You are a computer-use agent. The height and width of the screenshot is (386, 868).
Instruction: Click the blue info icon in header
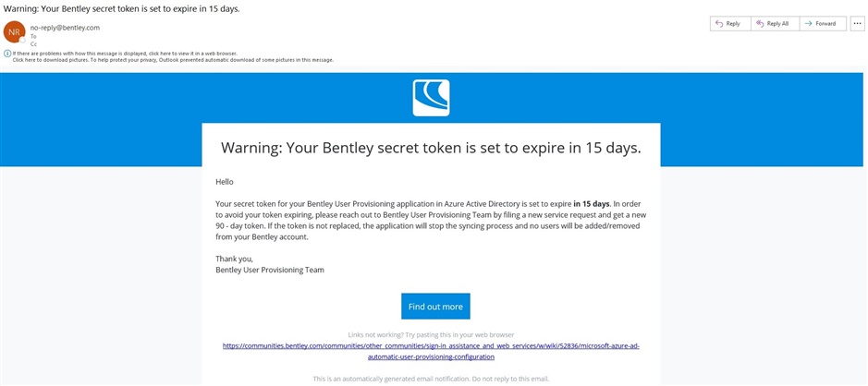7,53
